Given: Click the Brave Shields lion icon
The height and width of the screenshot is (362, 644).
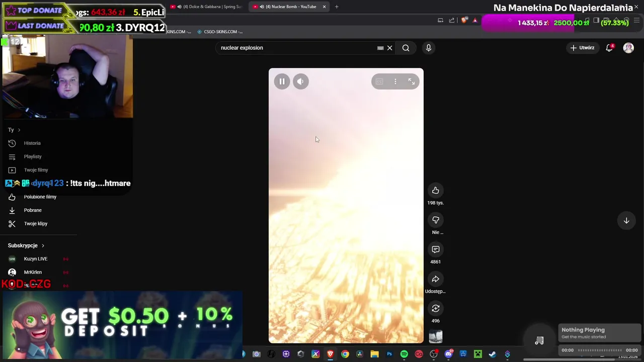Looking at the screenshot, I should click(464, 20).
